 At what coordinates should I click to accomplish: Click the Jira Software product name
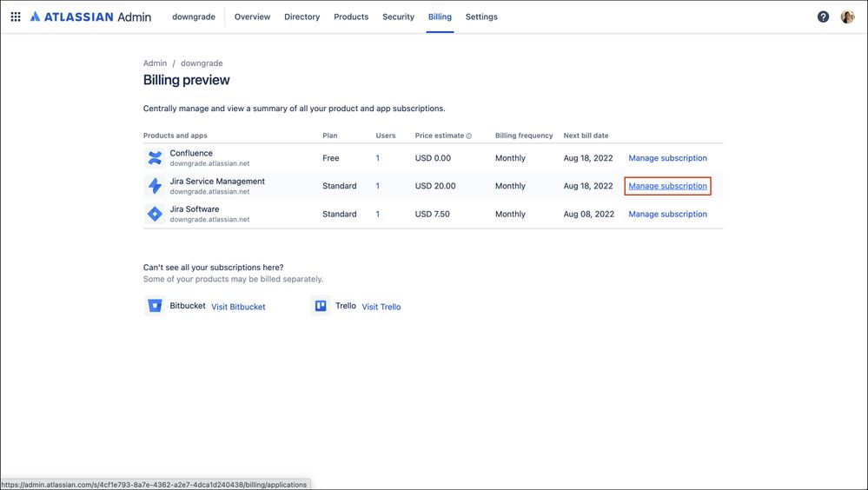tap(195, 209)
